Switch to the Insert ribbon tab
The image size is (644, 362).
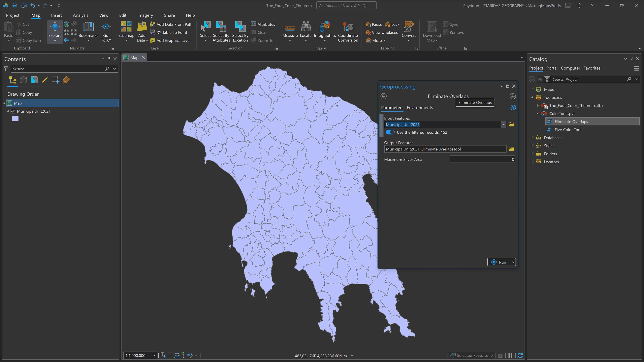pyautogui.click(x=56, y=15)
